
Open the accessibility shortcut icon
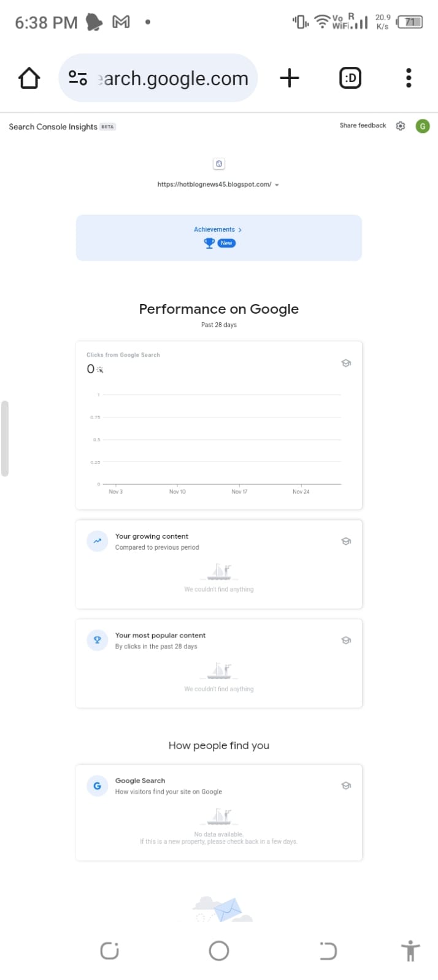click(410, 951)
